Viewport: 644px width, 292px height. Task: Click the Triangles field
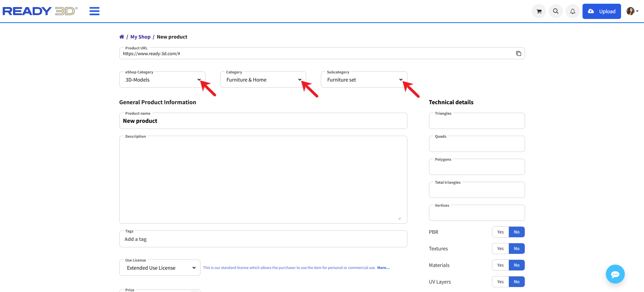477,121
